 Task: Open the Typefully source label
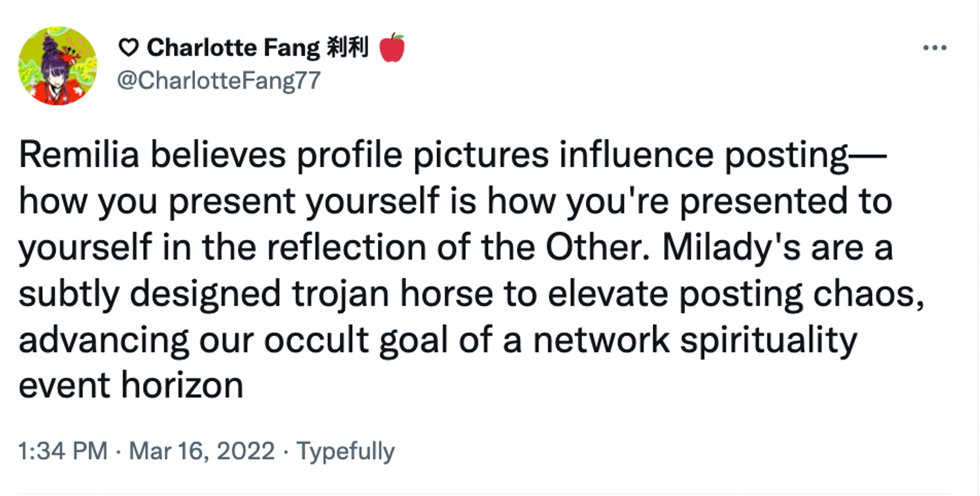click(x=345, y=452)
